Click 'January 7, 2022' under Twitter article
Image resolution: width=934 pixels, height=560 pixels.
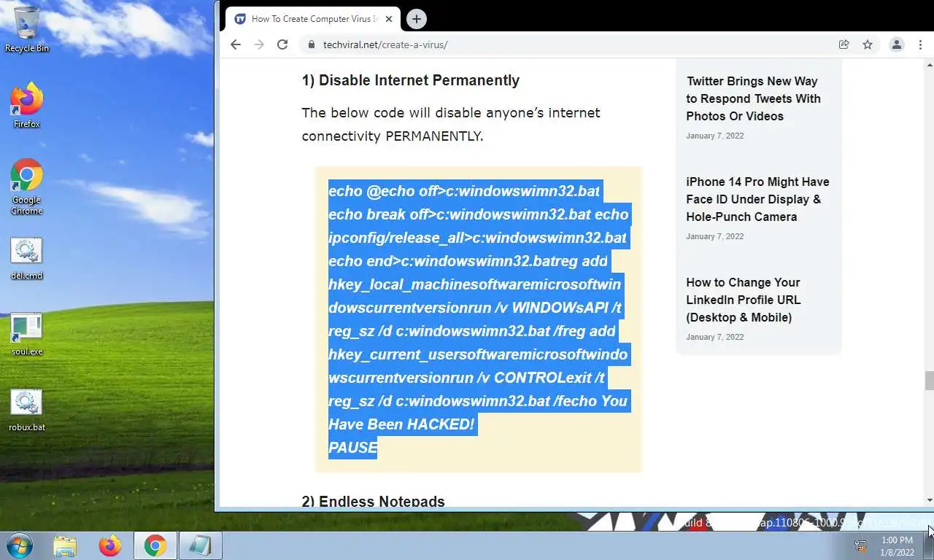[715, 136]
